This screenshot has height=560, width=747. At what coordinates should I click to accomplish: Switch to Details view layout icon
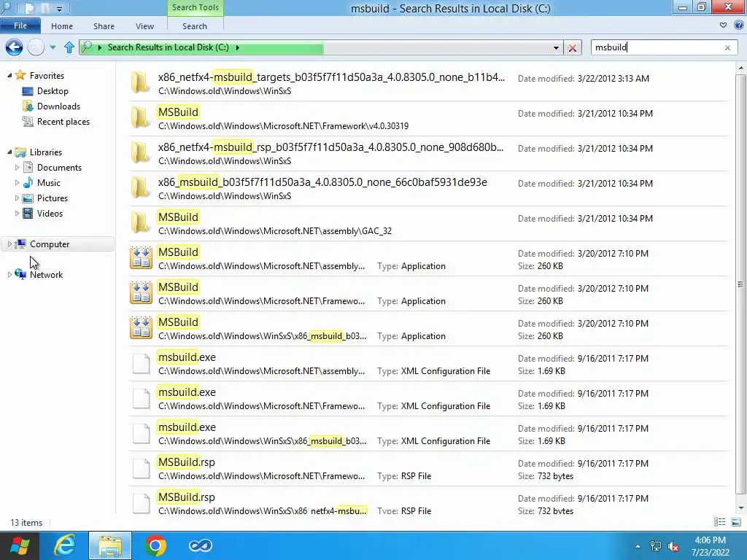pos(719,522)
